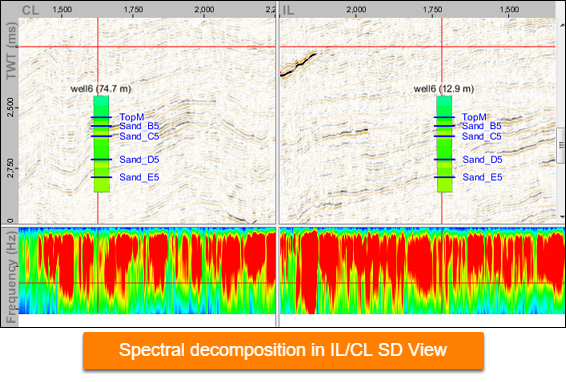
Task: Click the 2,000 tick on IL axis
Action: 356,9
